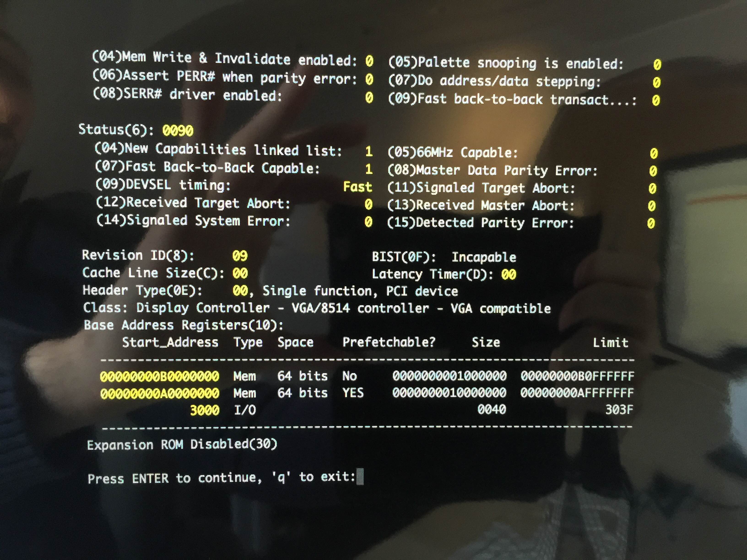Screen dimensions: 747x560
Task: Click the Cache Line Size value 00
Action: click(x=240, y=273)
